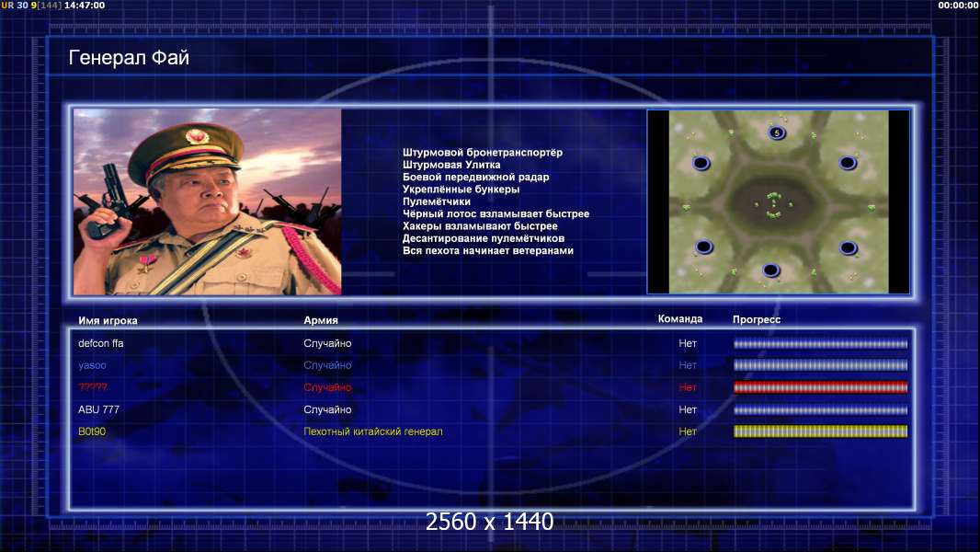Click the 'Команда' column header

[x=680, y=319]
